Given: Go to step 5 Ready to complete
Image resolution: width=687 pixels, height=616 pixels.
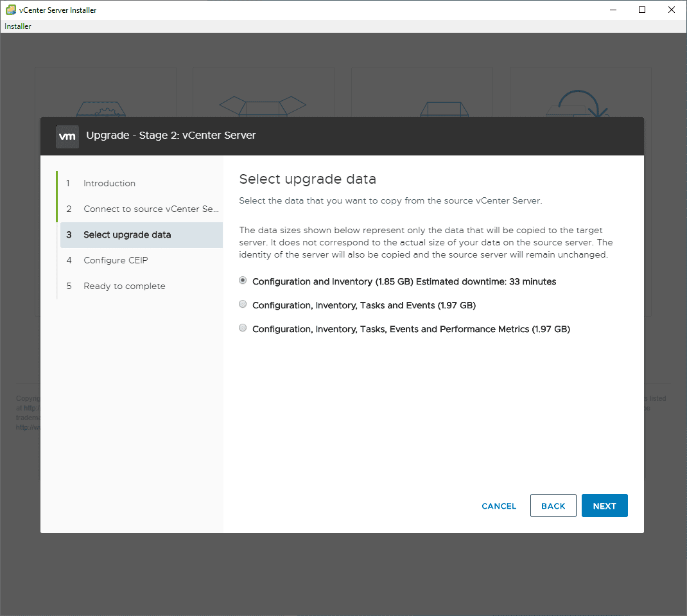Looking at the screenshot, I should [x=125, y=286].
